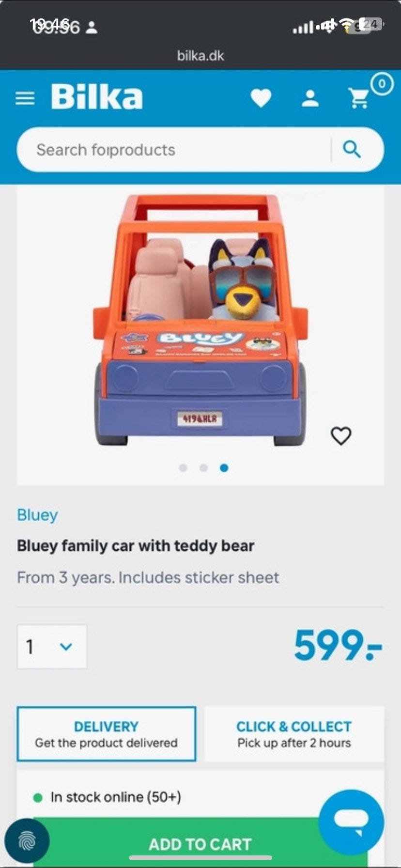
Task: Open the Bluey brand link
Action: click(37, 515)
